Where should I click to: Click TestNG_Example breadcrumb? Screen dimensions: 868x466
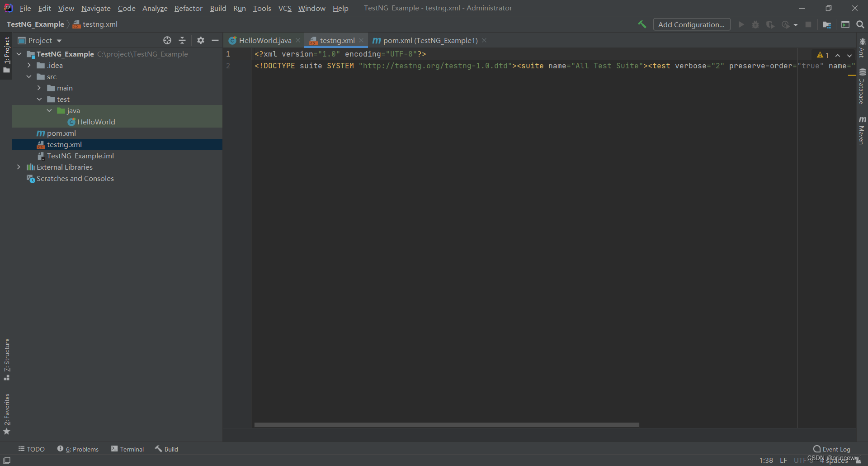coord(35,24)
